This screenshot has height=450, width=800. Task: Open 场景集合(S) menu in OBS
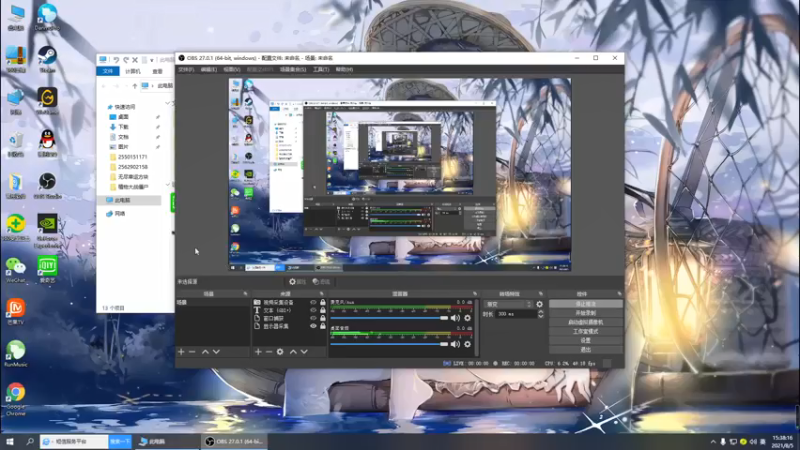[293, 69]
